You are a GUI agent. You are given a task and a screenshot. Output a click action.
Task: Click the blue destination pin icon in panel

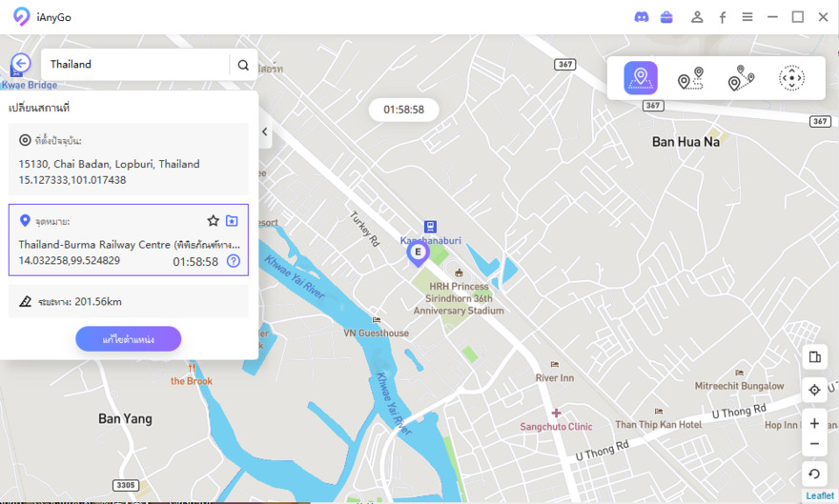pyautogui.click(x=25, y=220)
